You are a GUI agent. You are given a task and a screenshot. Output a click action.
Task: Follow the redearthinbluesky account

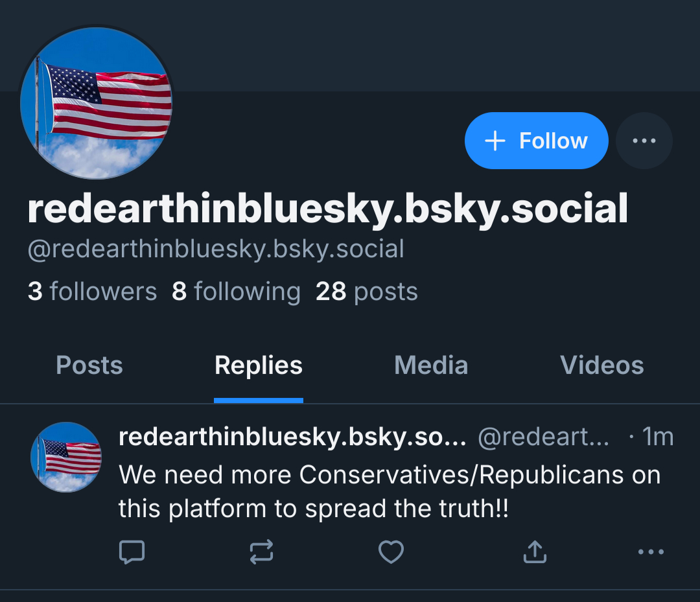point(536,141)
